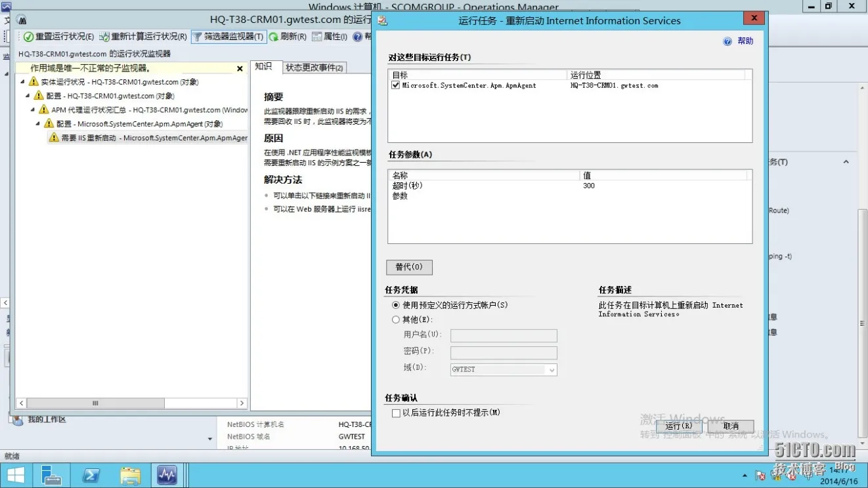Image resolution: width=868 pixels, height=488 pixels.
Task: Click the Action Center flag in the system tray
Action: [x=760, y=475]
